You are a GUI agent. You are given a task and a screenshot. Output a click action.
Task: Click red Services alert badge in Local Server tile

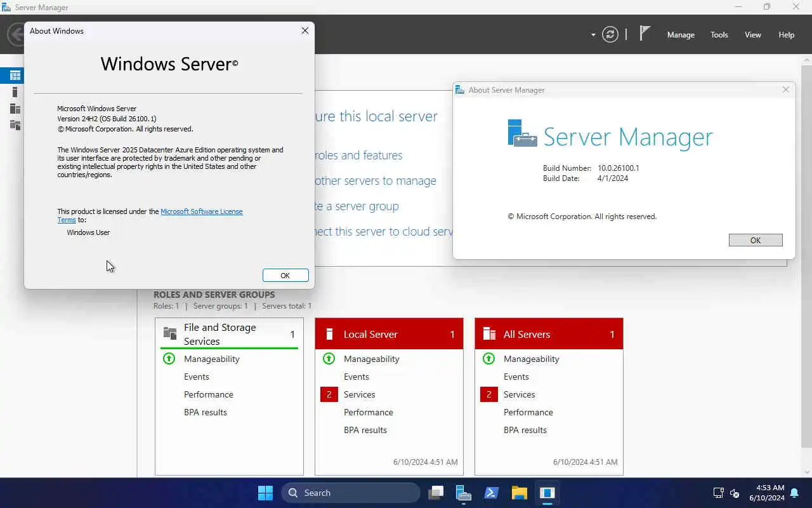point(329,394)
